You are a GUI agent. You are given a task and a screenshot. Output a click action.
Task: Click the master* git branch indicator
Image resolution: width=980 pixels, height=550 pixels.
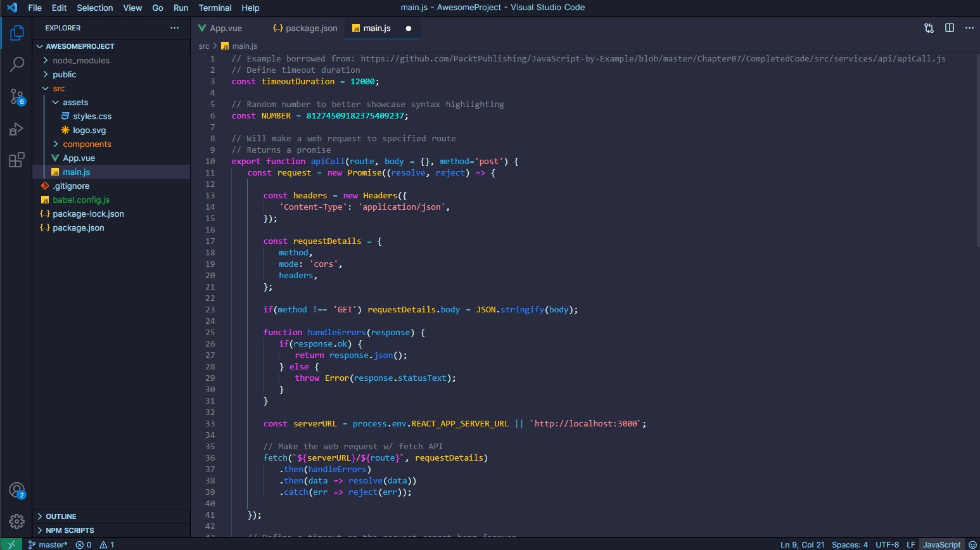click(48, 544)
